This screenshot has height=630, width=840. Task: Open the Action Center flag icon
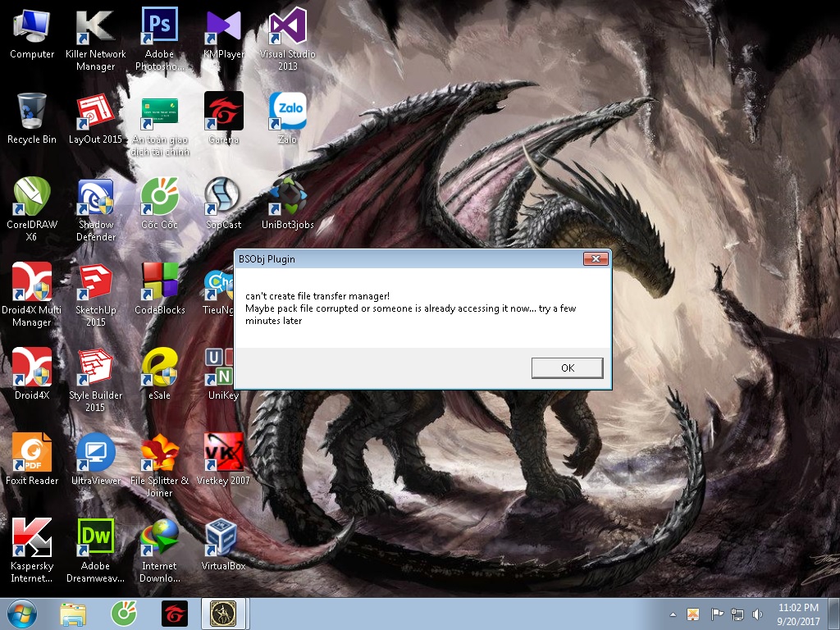coord(716,614)
